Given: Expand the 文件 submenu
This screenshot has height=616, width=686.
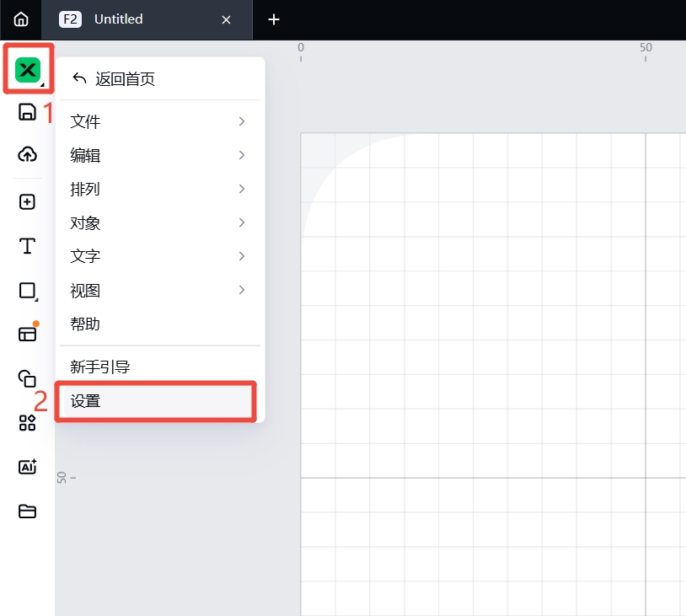Looking at the screenshot, I should [x=158, y=122].
